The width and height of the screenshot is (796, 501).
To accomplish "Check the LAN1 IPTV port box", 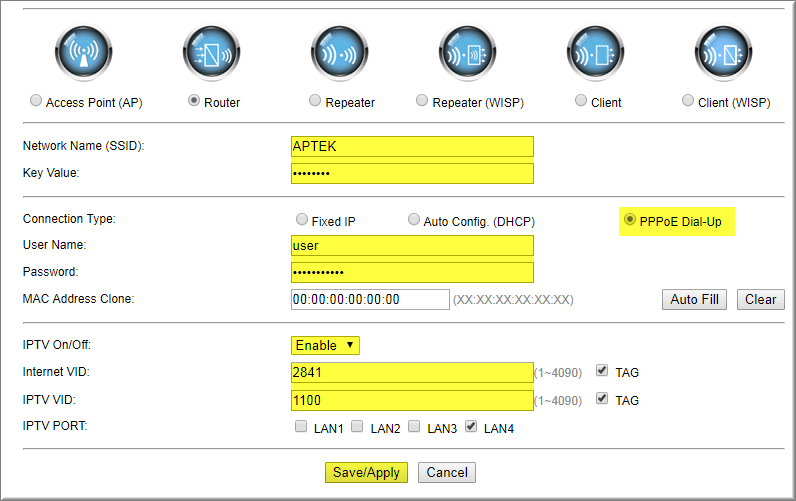I will [x=301, y=427].
